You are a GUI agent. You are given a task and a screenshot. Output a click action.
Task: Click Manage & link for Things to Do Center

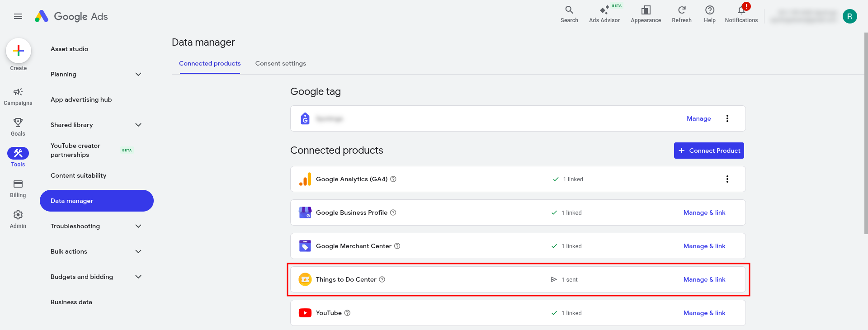click(704, 279)
